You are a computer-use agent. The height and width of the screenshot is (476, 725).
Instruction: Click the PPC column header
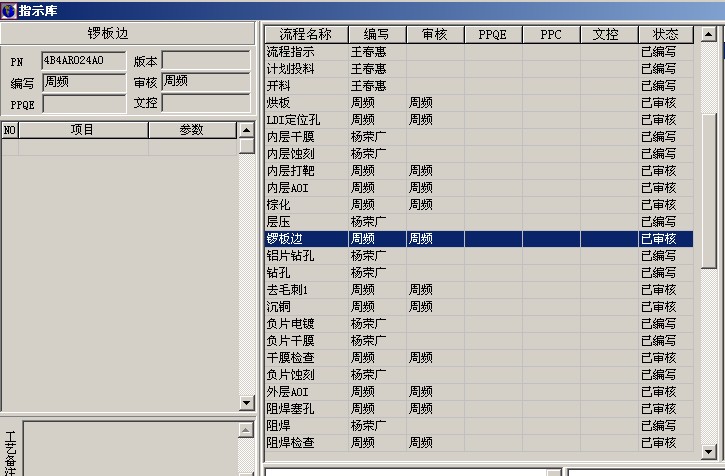(x=551, y=35)
